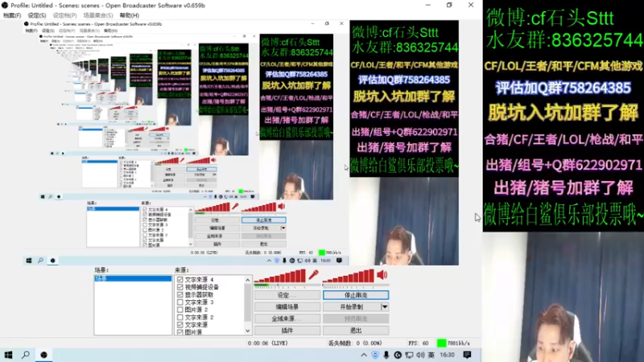
Task: Click 开始录制 to start recording
Action: click(352, 306)
